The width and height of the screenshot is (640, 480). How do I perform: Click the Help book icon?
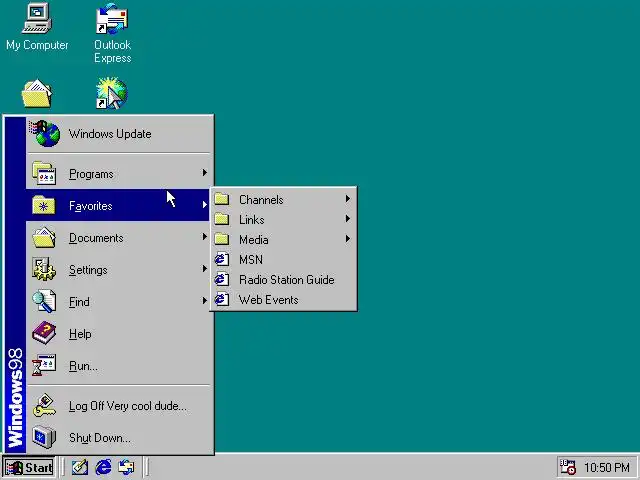[x=44, y=333]
